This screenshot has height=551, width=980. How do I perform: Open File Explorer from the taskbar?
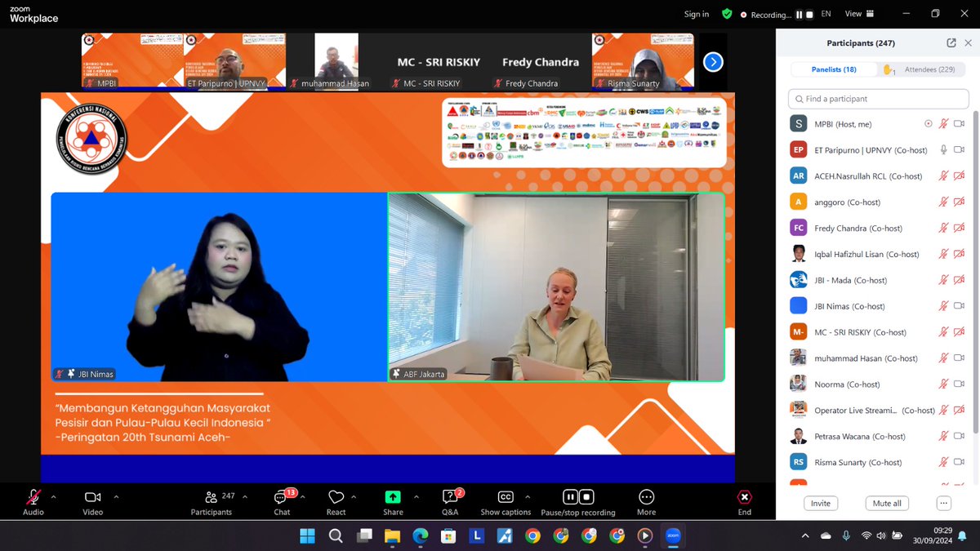[392, 535]
